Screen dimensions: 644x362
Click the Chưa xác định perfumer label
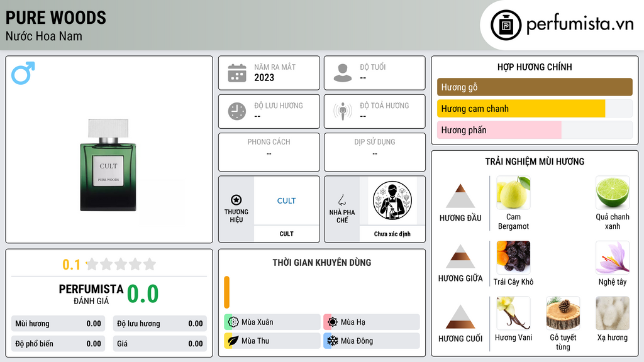[x=392, y=234]
